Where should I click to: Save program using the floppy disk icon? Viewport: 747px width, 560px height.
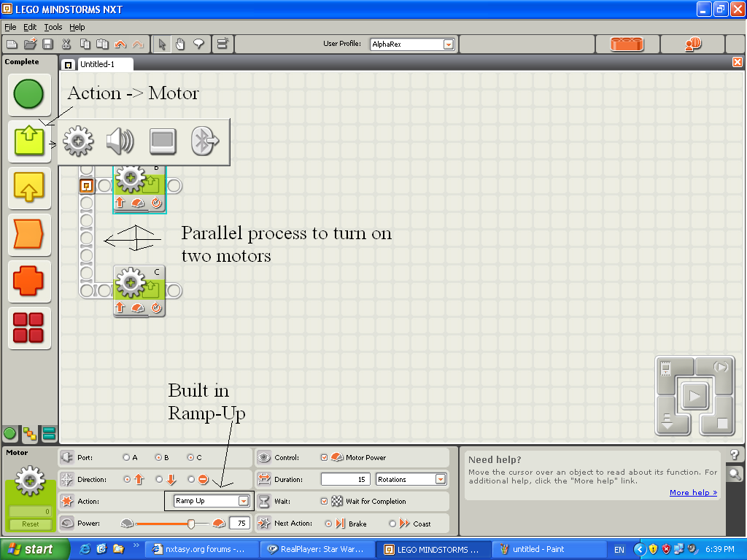pyautogui.click(x=47, y=44)
